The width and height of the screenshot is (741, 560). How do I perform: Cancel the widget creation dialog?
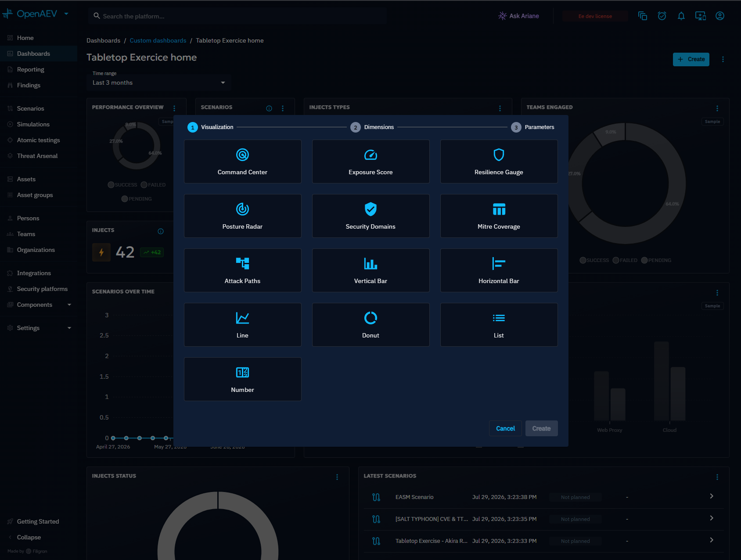(505, 428)
